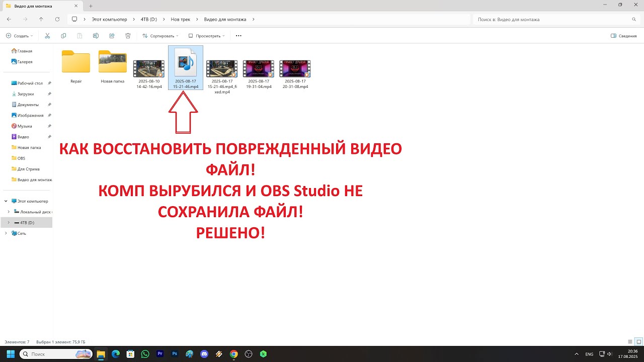Toggle the Сведения details pane
The image size is (644, 362).
[x=624, y=36]
